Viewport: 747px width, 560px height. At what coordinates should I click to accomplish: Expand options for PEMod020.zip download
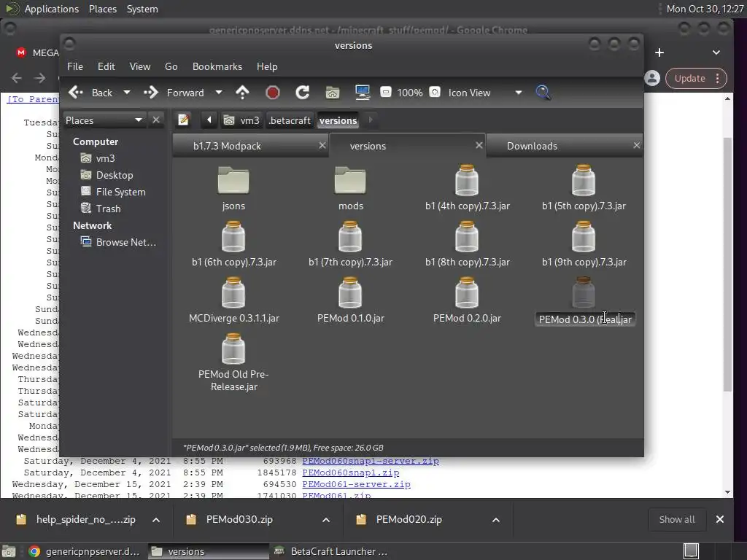tap(496, 519)
